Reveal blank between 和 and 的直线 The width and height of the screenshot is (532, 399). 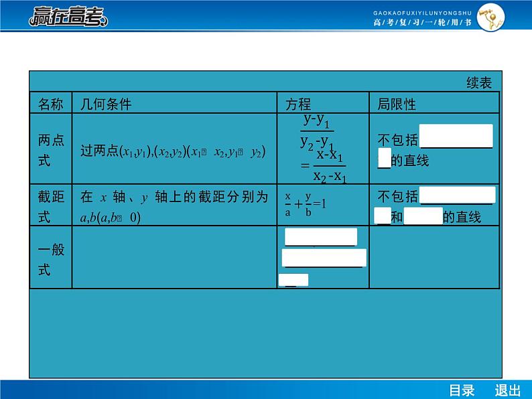pyautogui.click(x=423, y=216)
